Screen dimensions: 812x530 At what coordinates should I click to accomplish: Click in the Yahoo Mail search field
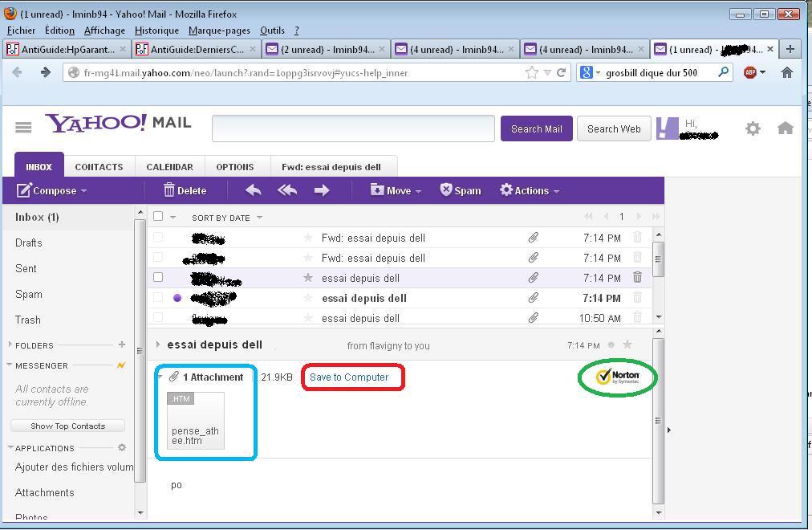coord(353,128)
